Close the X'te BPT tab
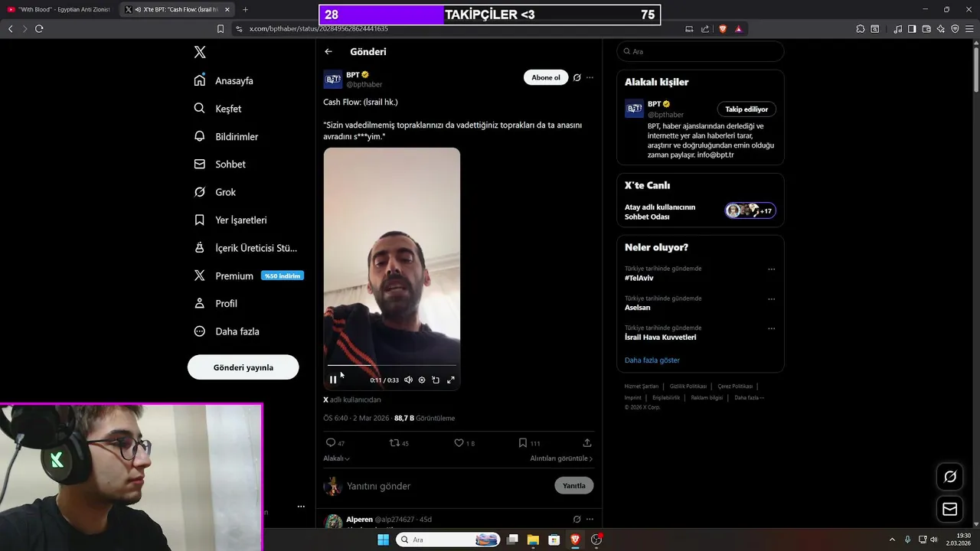Image resolution: width=980 pixels, height=551 pixels. [x=227, y=9]
